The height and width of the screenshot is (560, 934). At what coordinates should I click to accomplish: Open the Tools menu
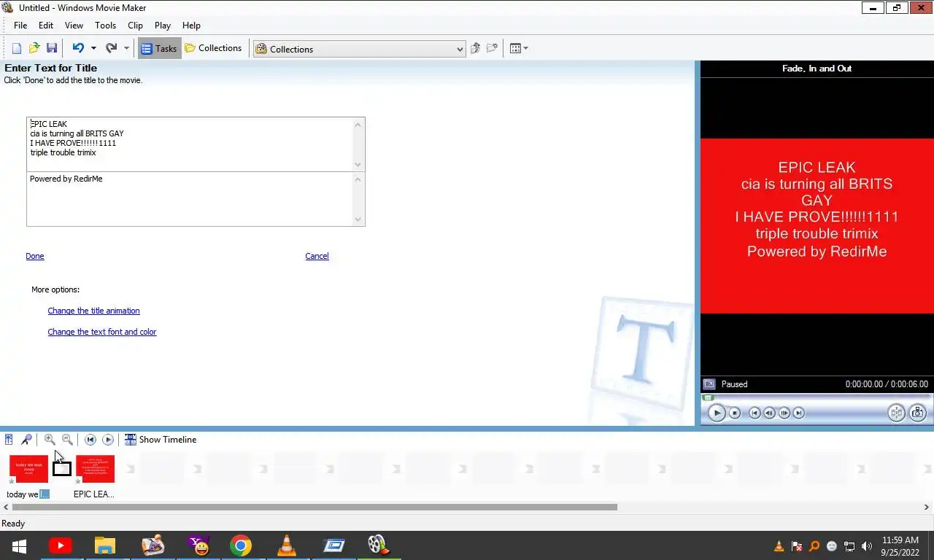point(105,25)
